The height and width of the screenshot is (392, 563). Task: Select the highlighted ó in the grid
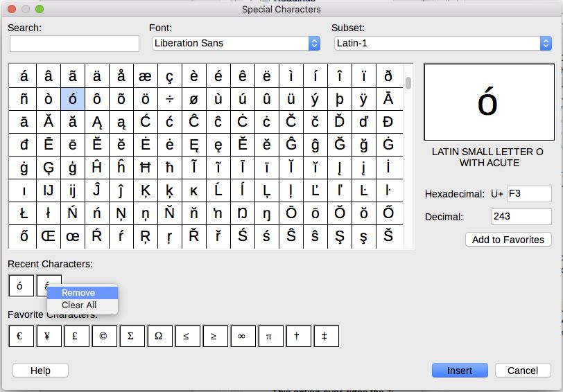[x=73, y=99]
